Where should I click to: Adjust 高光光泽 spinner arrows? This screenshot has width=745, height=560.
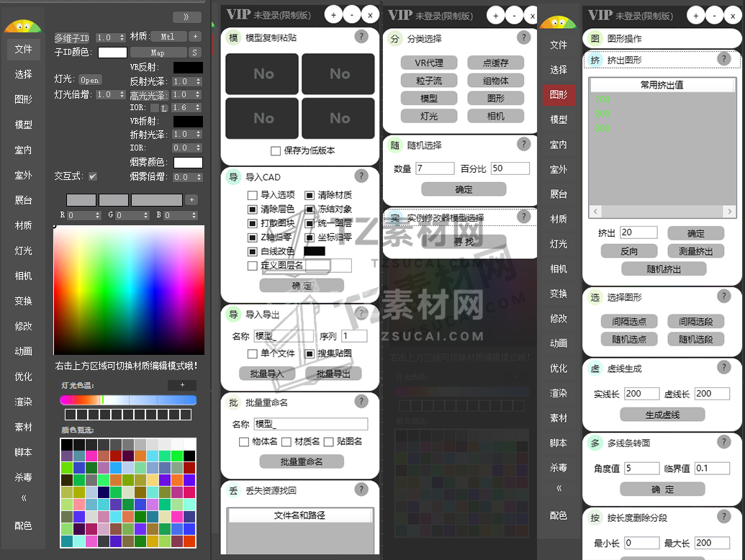point(199,94)
